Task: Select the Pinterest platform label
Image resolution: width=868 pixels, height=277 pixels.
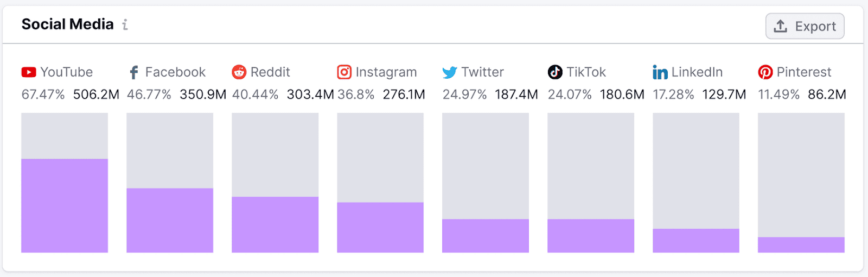Action: tap(803, 72)
